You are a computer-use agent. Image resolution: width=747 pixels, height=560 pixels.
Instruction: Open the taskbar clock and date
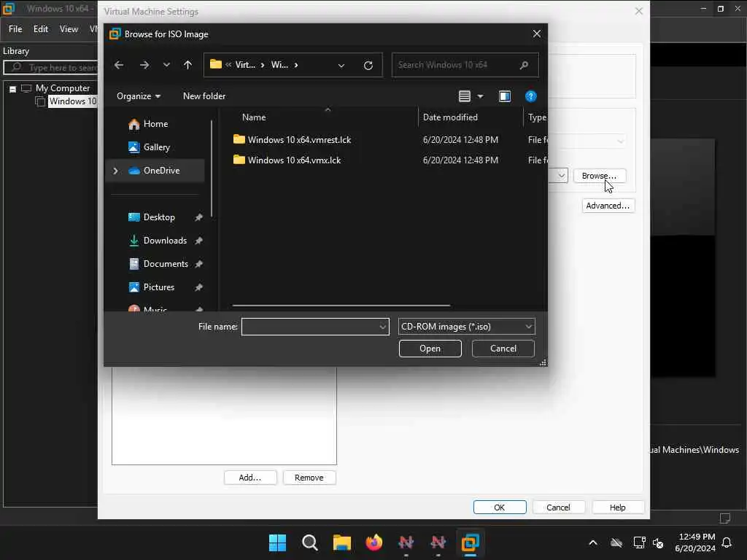pyautogui.click(x=694, y=542)
